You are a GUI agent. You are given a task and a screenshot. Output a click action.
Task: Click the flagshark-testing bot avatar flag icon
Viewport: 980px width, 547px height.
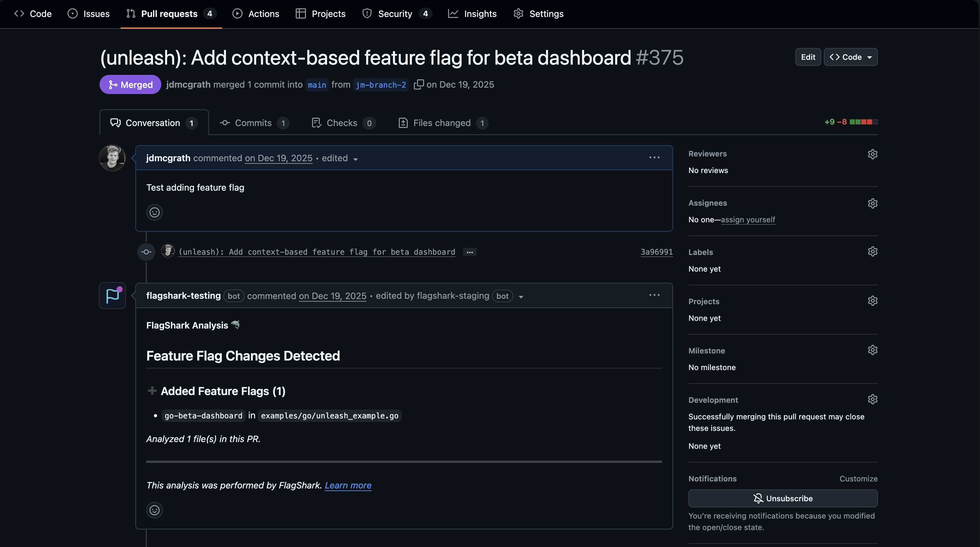112,295
